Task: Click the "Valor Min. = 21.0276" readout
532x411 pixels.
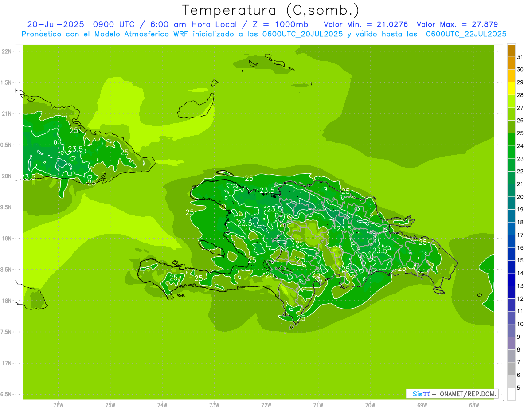Action: coord(366,24)
